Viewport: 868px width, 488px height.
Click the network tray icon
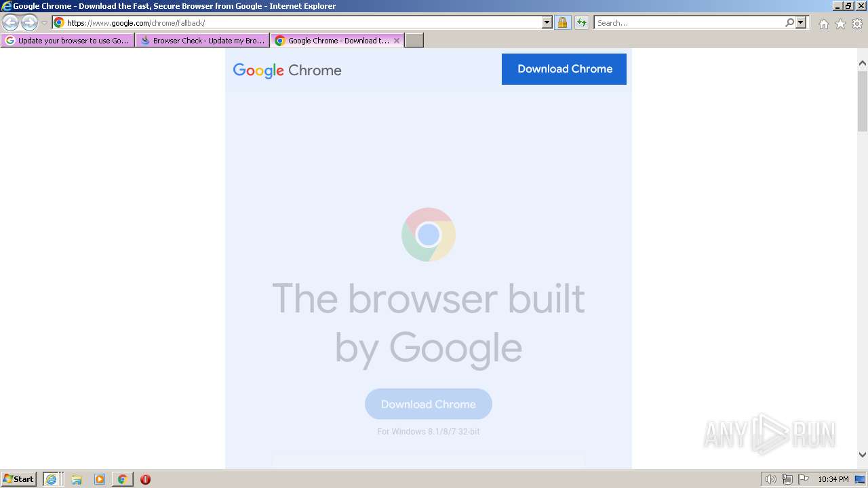(787, 479)
